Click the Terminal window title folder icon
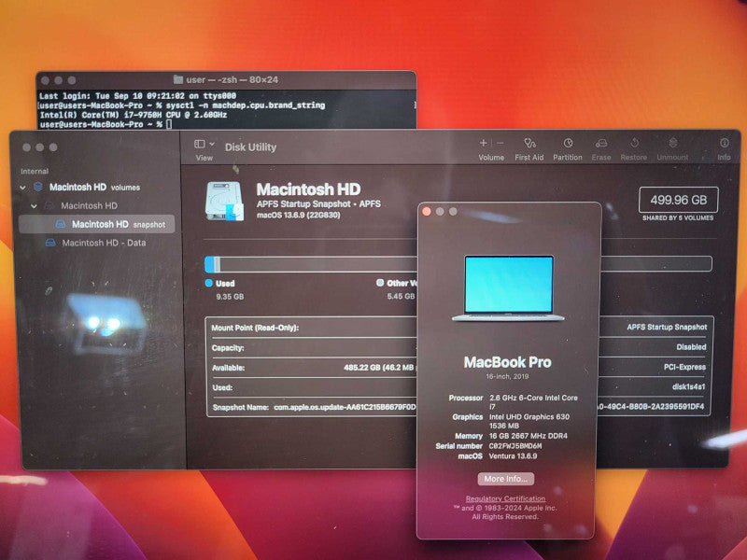This screenshot has height=560, width=747. click(x=178, y=79)
